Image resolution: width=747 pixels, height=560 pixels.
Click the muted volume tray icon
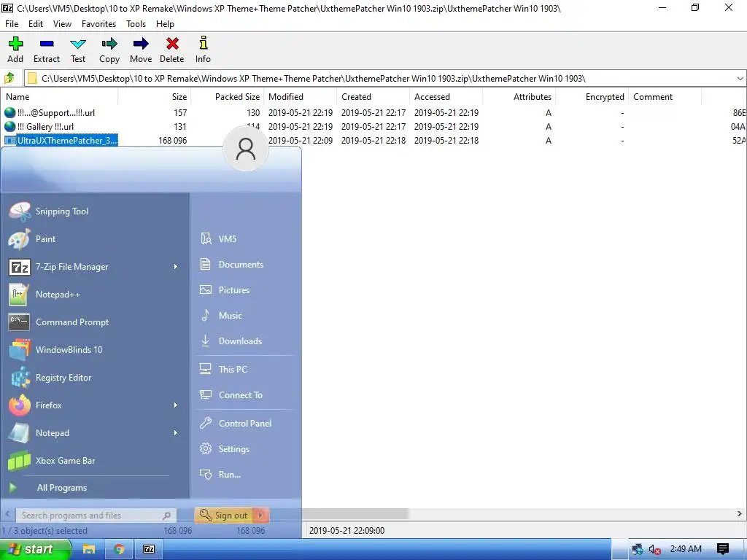[655, 549]
